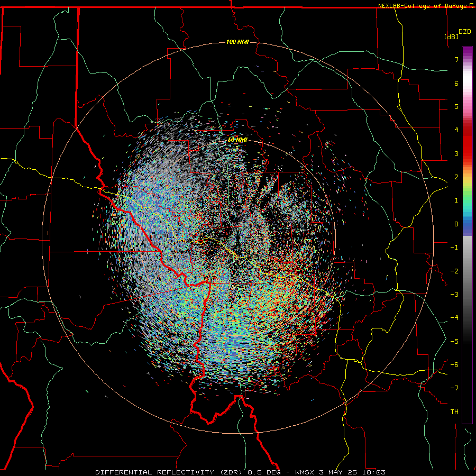Viewport: 476px width, 476px height.
Task: Click the 3 value on color scale
Action: 456,153
